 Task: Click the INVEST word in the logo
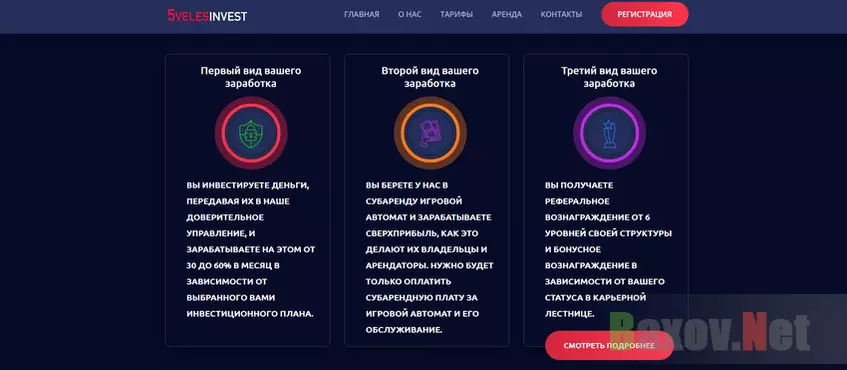[x=228, y=16]
